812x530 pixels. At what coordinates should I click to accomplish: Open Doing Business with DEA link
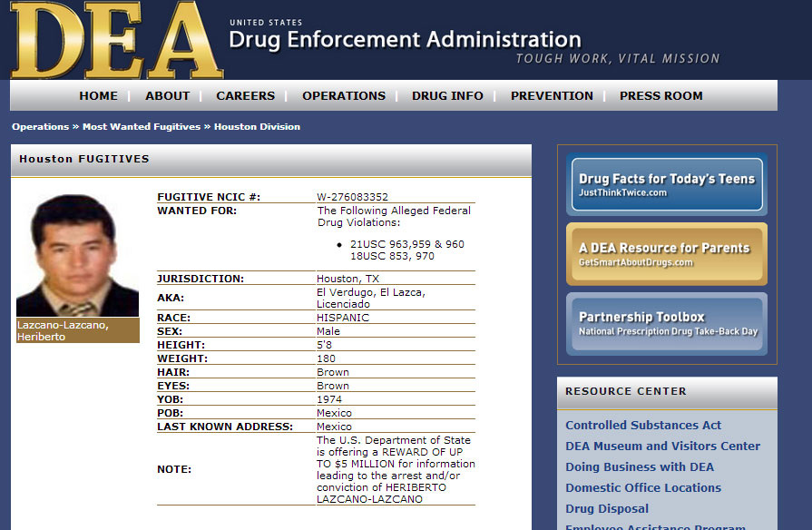tap(640, 466)
